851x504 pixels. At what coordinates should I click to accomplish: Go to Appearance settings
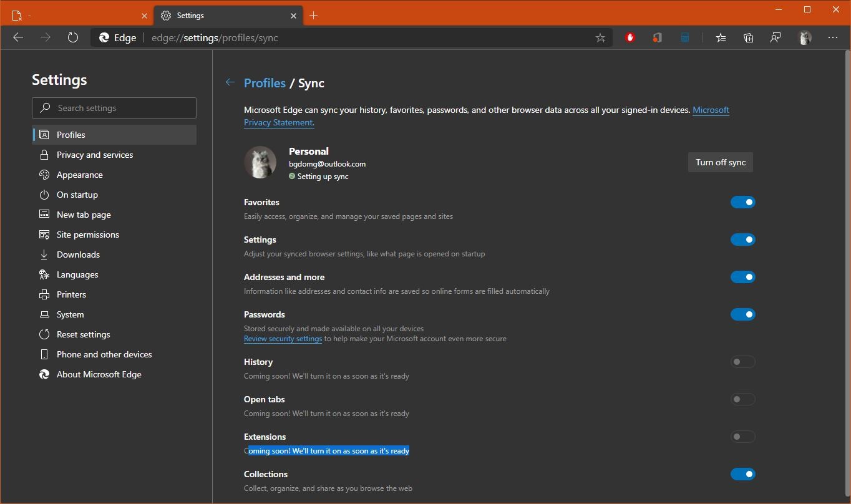[x=114, y=175]
